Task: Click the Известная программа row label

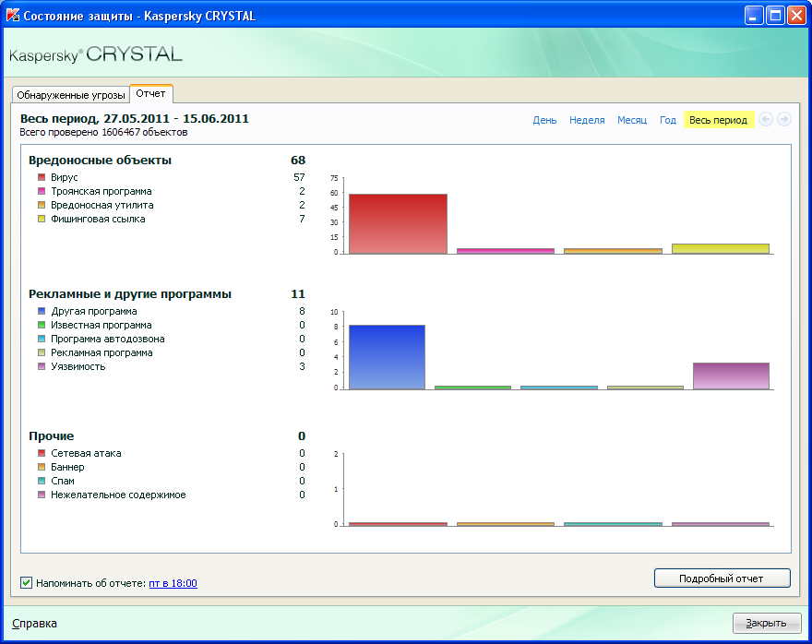Action: tap(101, 325)
